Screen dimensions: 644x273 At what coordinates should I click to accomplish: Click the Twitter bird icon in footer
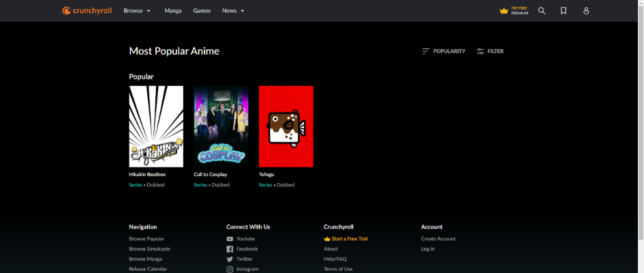230,259
